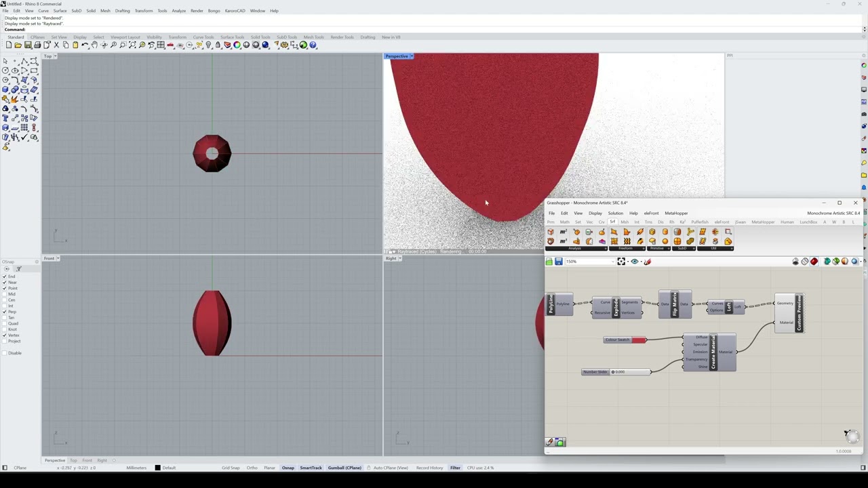
Task: Click the red Colour Swatch on canvas
Action: click(x=638, y=340)
